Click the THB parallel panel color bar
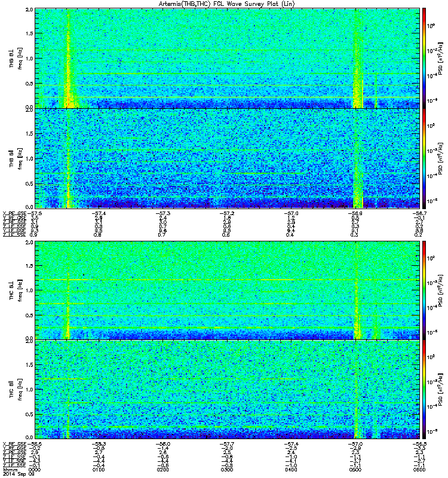The height and width of the screenshot is (478, 448). tap(424, 158)
